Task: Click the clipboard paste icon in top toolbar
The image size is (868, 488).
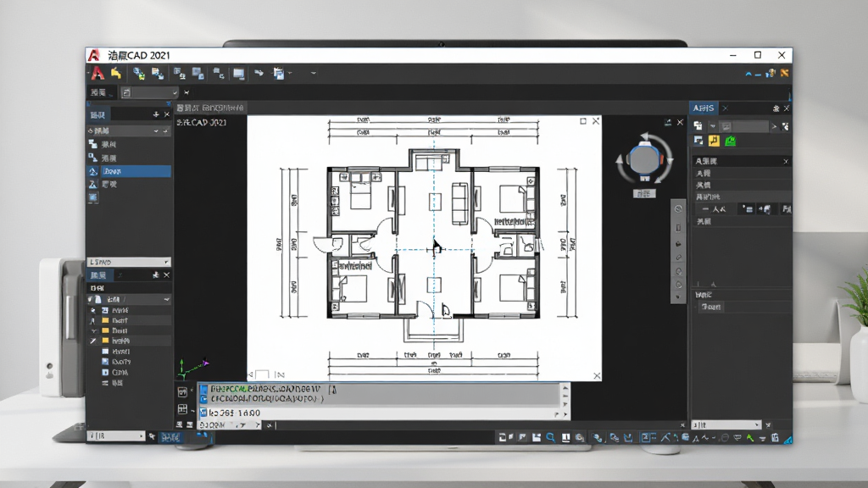Action: [x=278, y=73]
